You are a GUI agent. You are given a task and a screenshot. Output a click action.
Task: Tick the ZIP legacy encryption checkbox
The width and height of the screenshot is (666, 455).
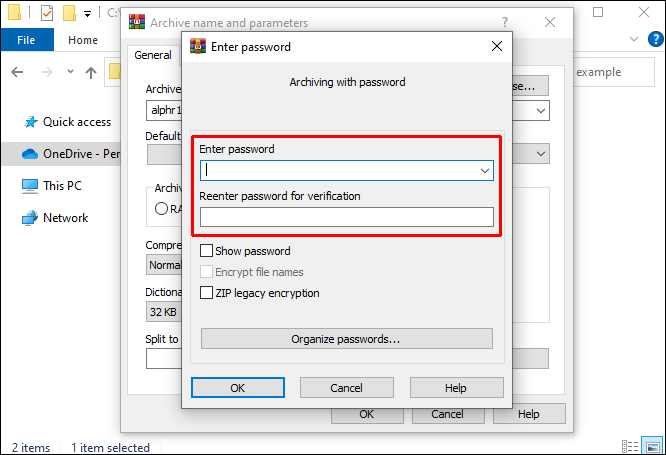(207, 293)
